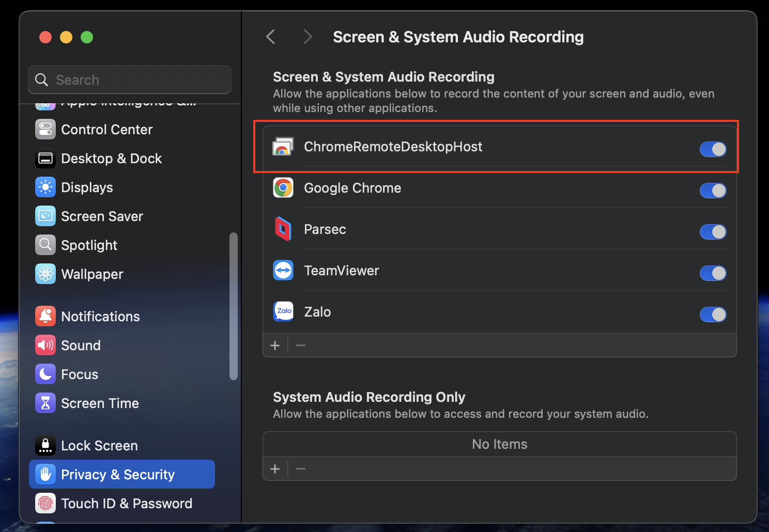Open Control Center settings icon

coord(45,130)
